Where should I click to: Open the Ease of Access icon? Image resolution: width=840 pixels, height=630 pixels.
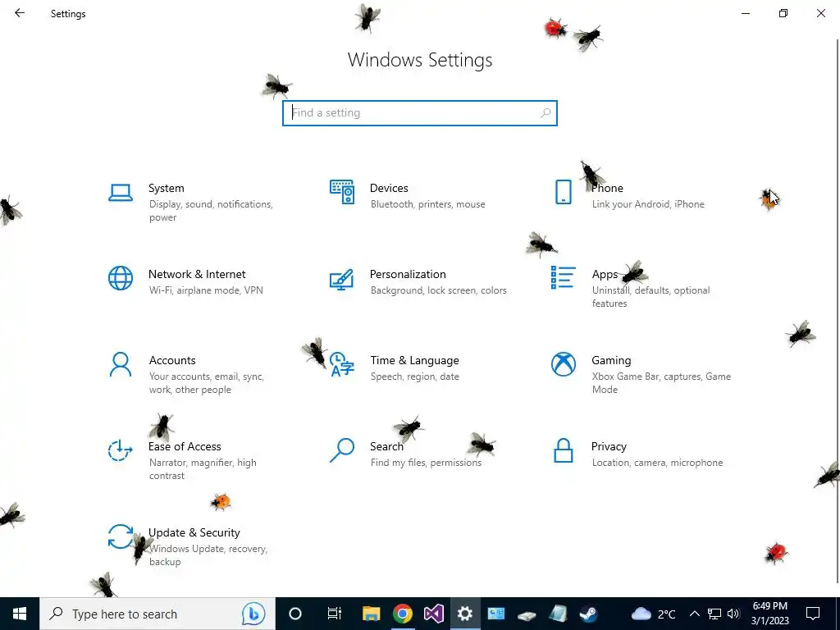(120, 450)
